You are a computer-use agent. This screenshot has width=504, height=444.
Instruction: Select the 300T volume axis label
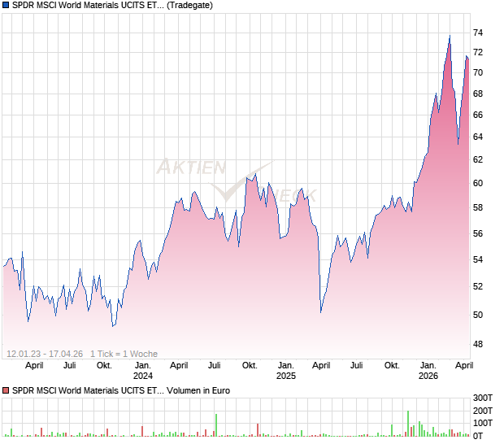point(483,398)
